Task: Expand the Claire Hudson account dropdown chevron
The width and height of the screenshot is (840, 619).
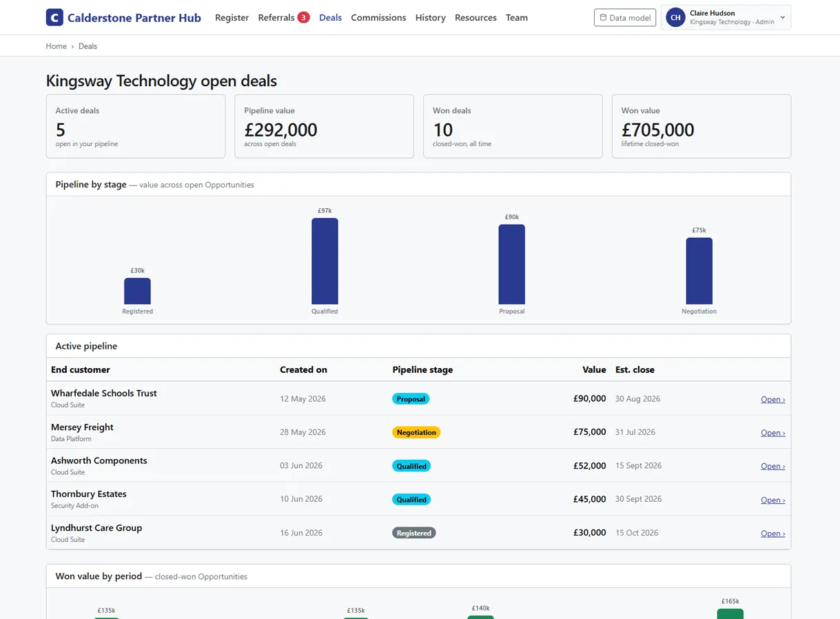Action: (783, 17)
